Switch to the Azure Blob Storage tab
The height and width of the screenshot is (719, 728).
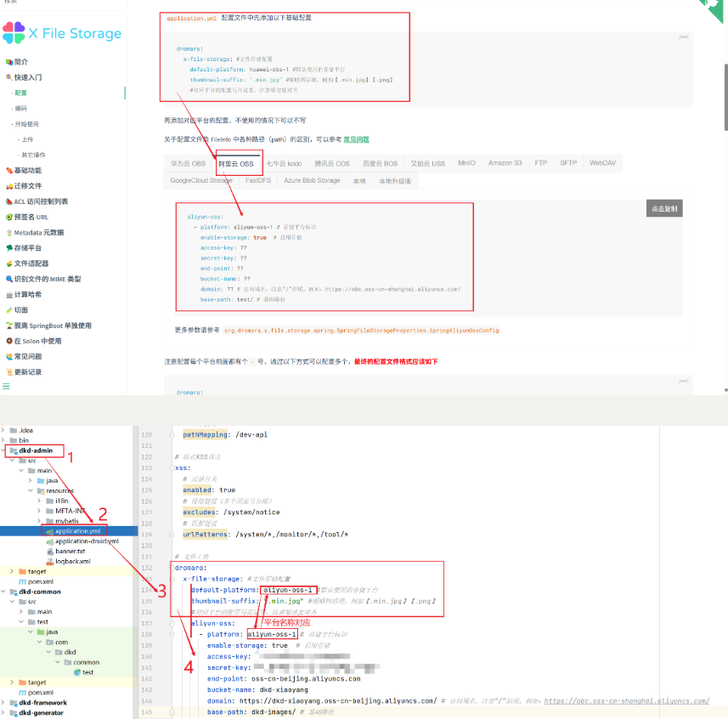[312, 180]
